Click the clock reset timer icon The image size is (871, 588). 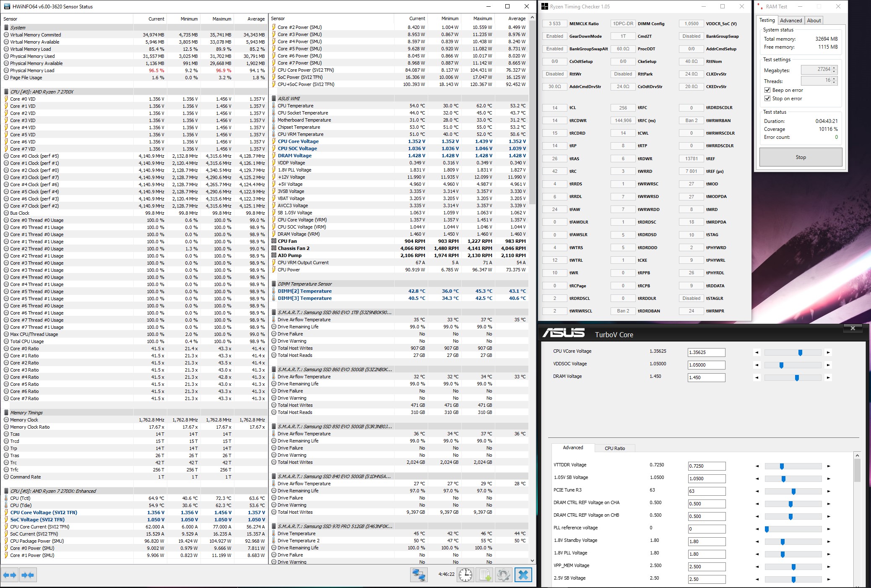tap(465, 575)
